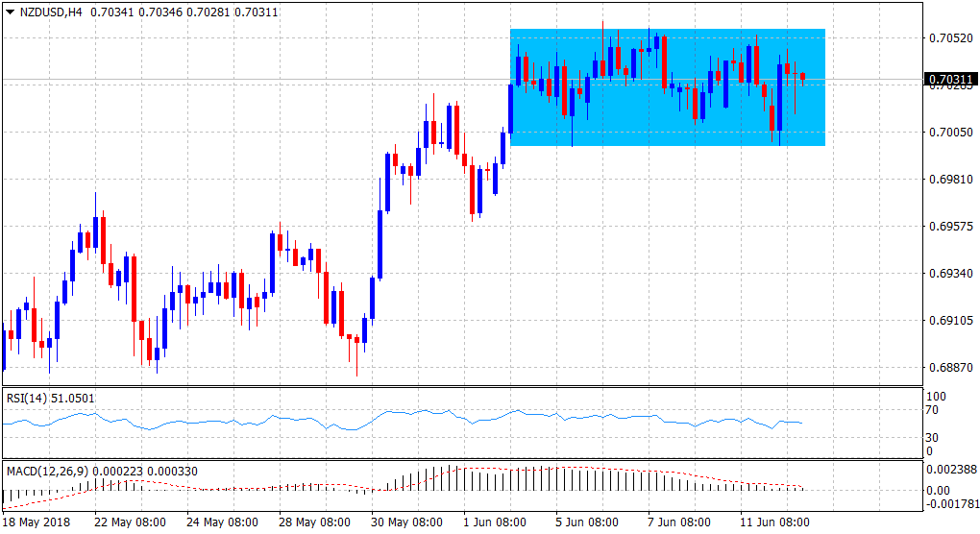The width and height of the screenshot is (980, 534).
Task: Click the 0.70520 price axis level
Action: (x=949, y=37)
